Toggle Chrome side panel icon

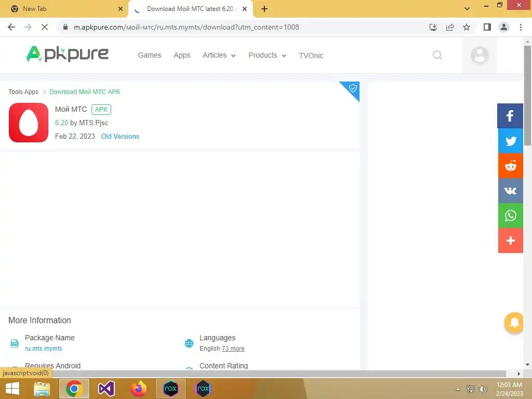487,27
